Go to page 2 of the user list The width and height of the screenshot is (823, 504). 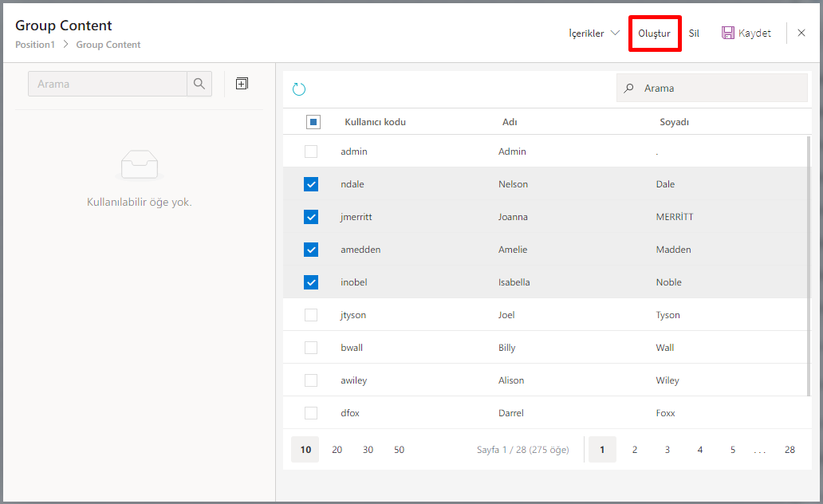pyautogui.click(x=635, y=450)
